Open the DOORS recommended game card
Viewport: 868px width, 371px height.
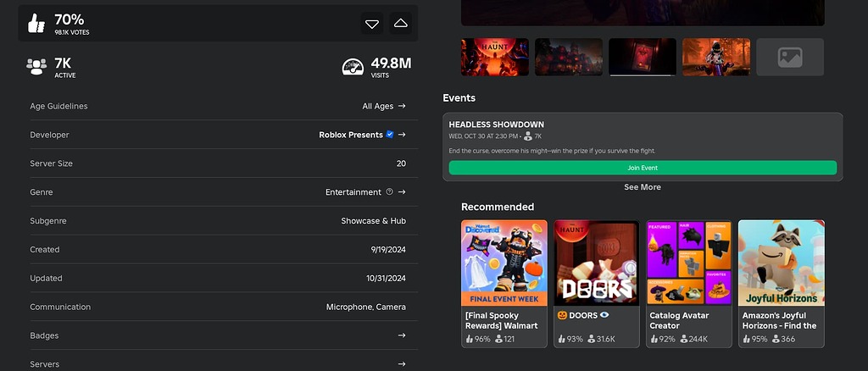tap(597, 284)
